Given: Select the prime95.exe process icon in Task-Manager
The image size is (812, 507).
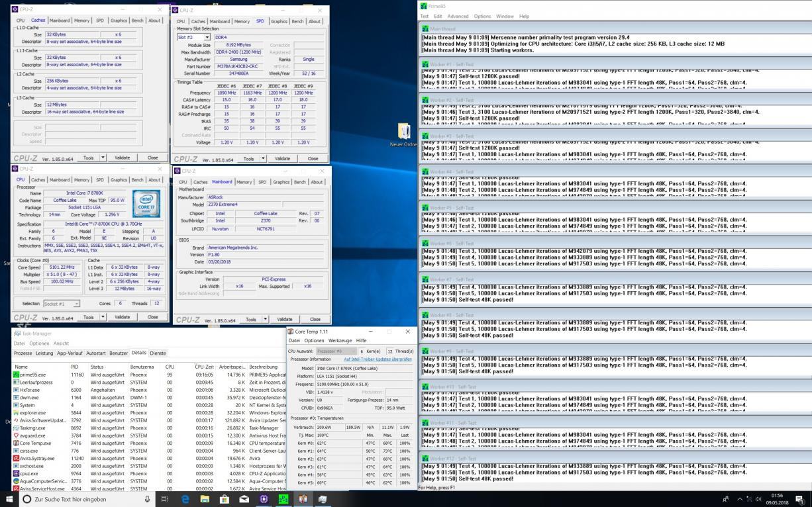Looking at the screenshot, I should click(x=16, y=375).
